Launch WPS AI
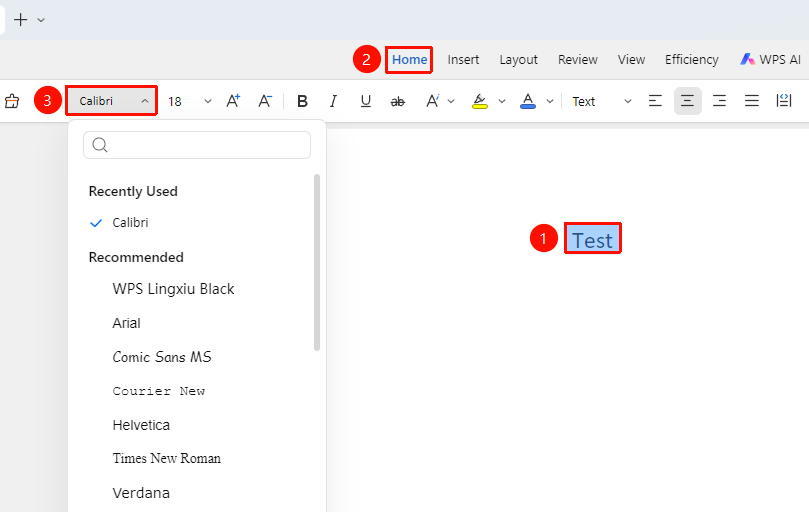This screenshot has width=809, height=512. pyautogui.click(x=770, y=60)
